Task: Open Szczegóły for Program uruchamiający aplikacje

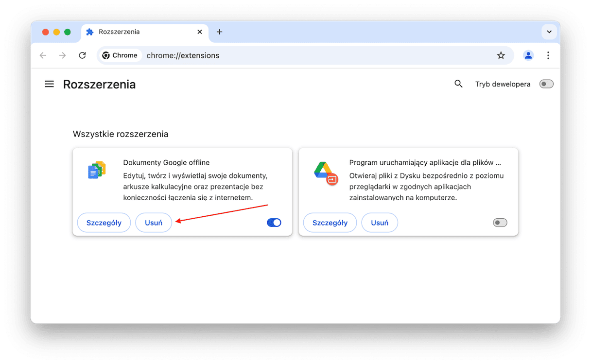Action: click(x=330, y=223)
